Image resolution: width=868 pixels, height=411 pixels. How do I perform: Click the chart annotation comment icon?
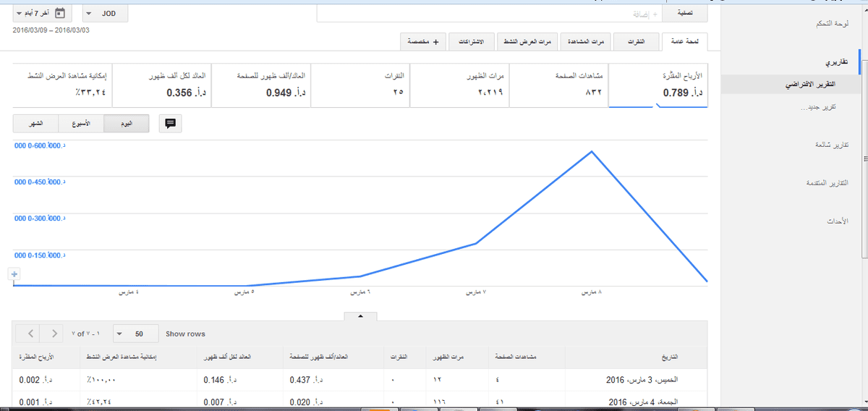click(x=171, y=124)
